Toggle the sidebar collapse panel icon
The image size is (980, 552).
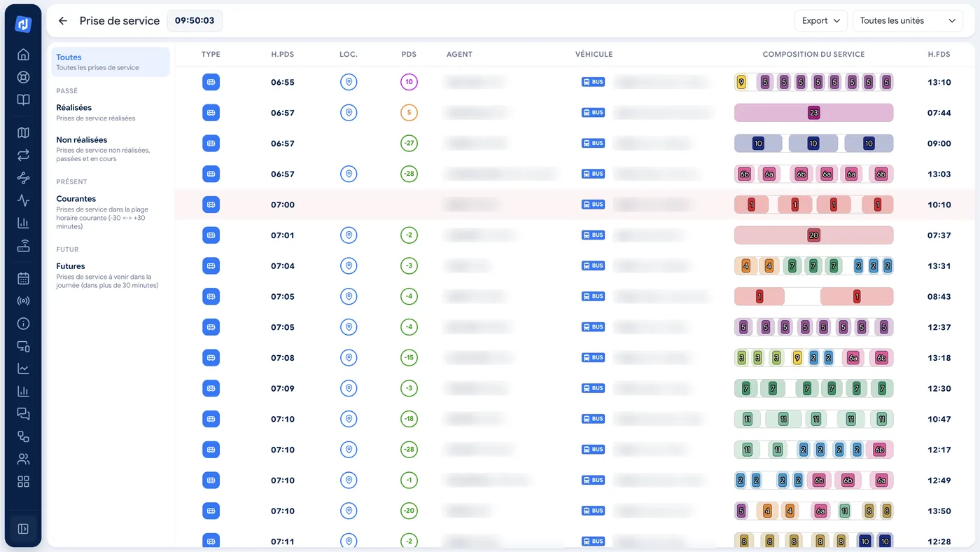click(x=23, y=529)
